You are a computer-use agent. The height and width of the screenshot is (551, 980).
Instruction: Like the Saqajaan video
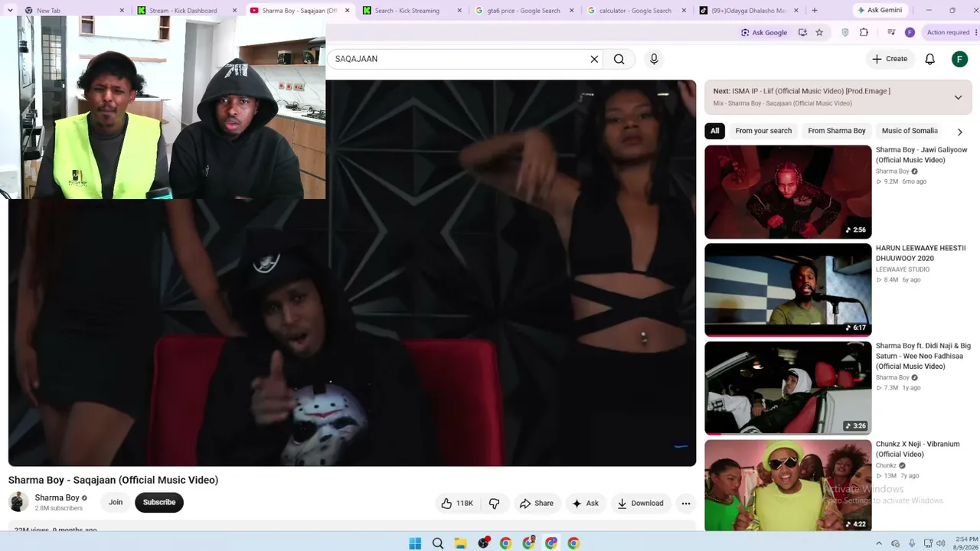point(457,503)
